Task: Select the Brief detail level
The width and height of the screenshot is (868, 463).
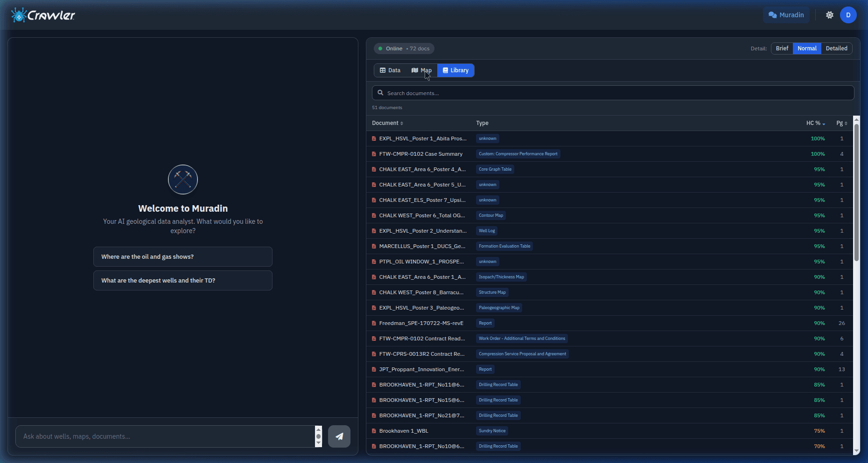Action: pyautogui.click(x=782, y=48)
